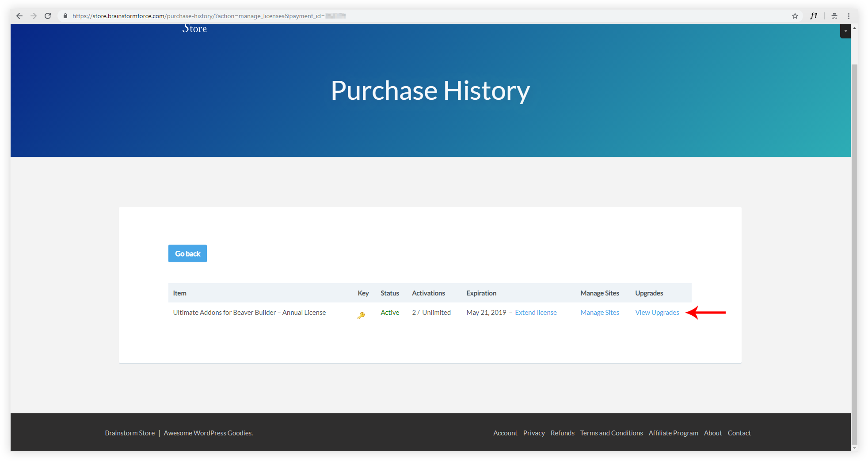868x461 pixels.
Task: Open Account in footer menu
Action: point(505,433)
